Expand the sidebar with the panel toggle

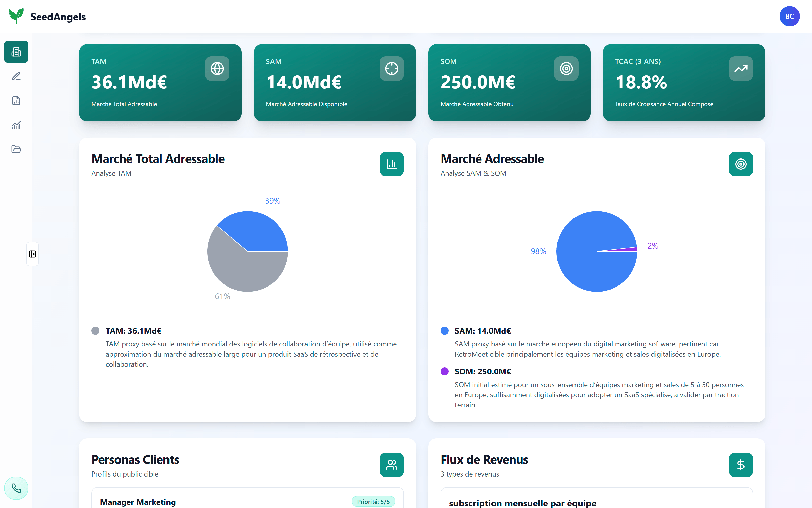coord(32,254)
